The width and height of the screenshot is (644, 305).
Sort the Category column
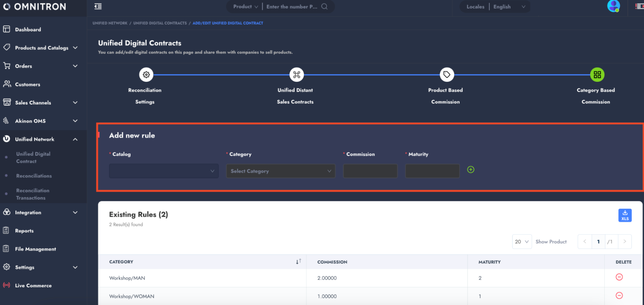coord(298,261)
